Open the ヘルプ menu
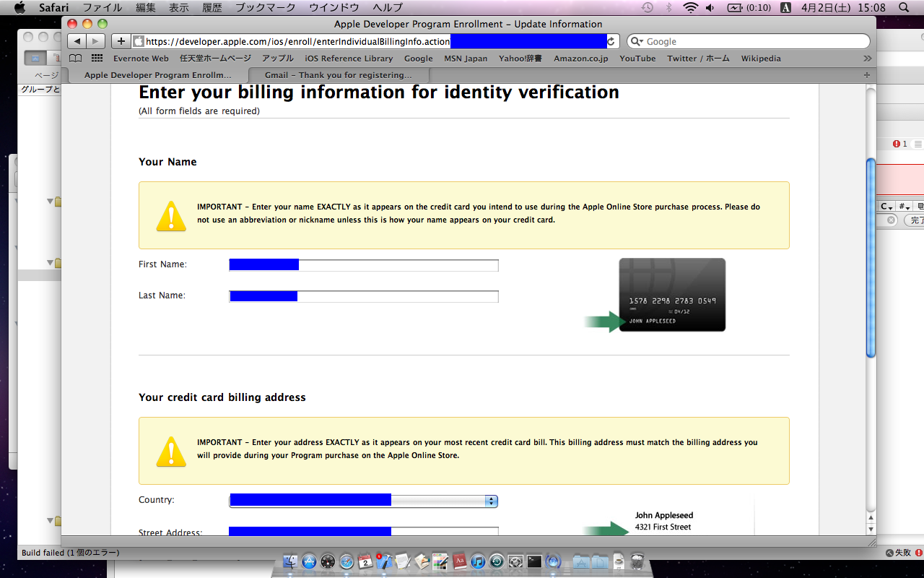Screen dimensions: 924x578 click(x=388, y=7)
